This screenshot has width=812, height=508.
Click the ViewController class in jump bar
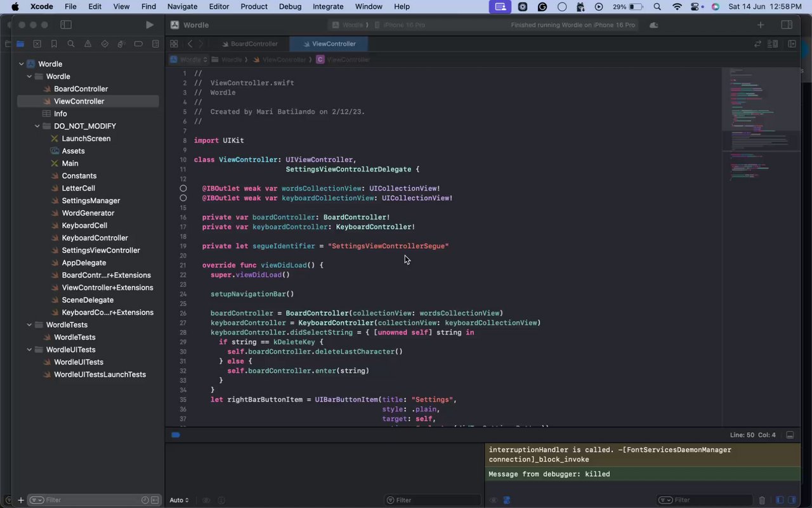click(x=343, y=60)
